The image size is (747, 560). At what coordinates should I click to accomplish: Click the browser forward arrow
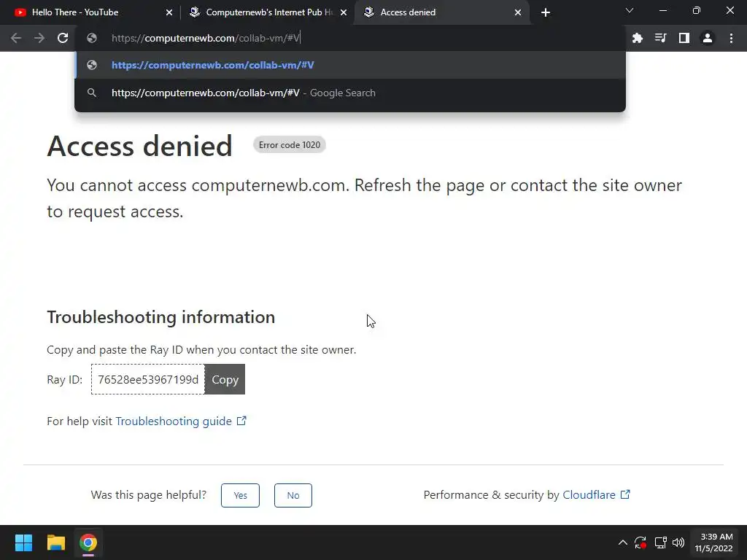(39, 38)
